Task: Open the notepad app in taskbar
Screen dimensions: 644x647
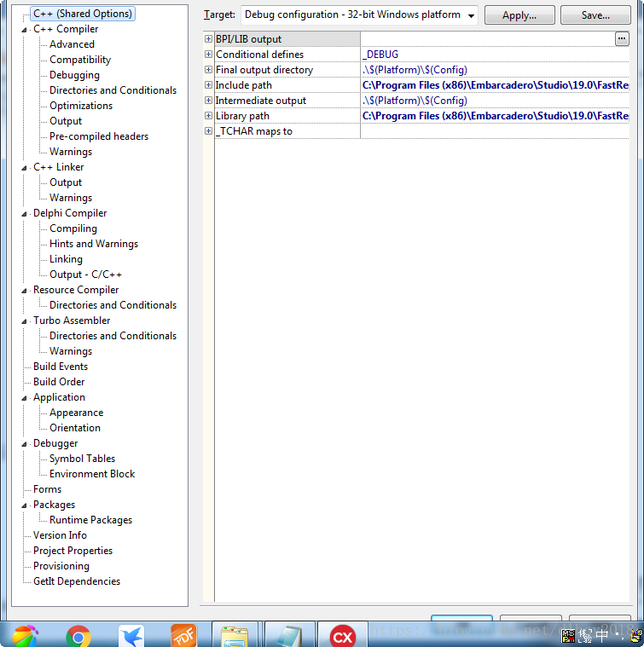Action: [289, 636]
